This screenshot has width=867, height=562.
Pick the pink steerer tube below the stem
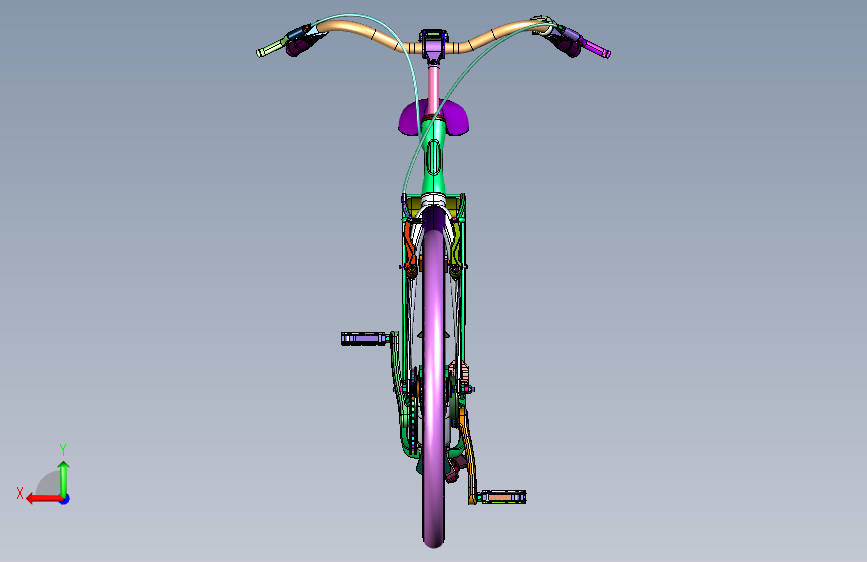[433, 89]
